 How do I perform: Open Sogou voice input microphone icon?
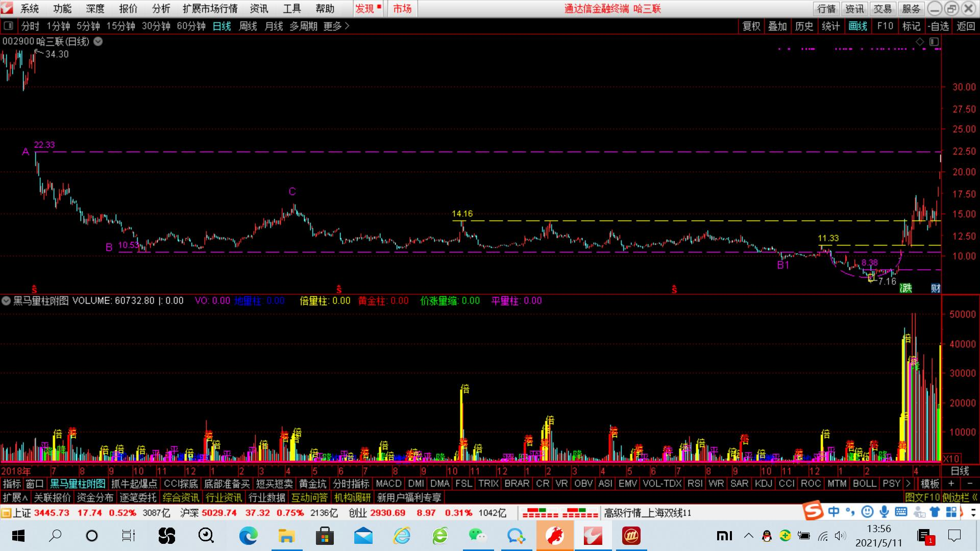884,512
